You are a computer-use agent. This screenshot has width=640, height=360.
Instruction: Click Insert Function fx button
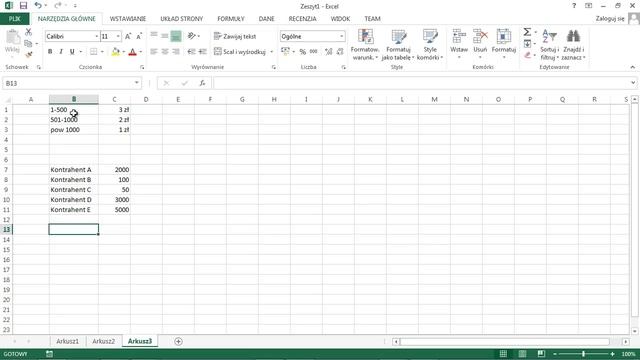pos(202,83)
